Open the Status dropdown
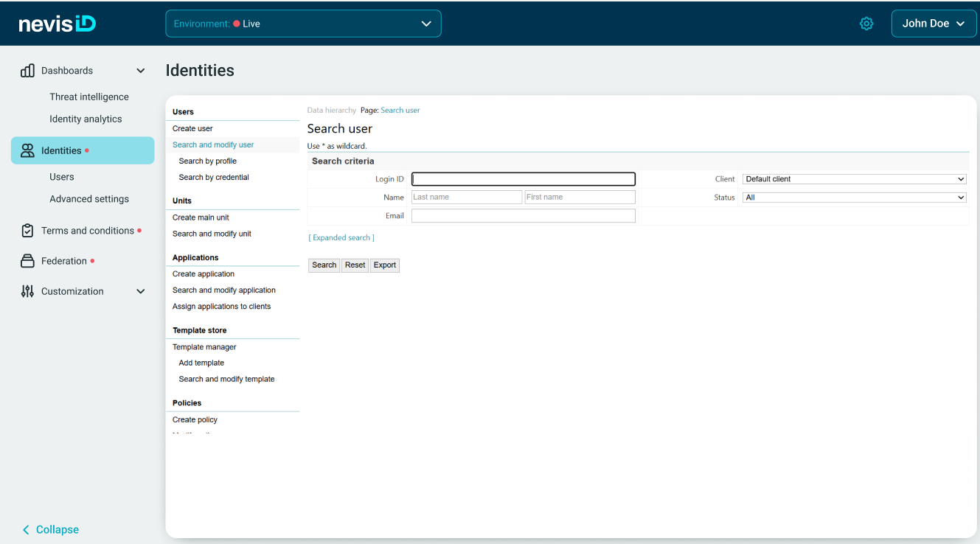The image size is (980, 544). point(854,198)
